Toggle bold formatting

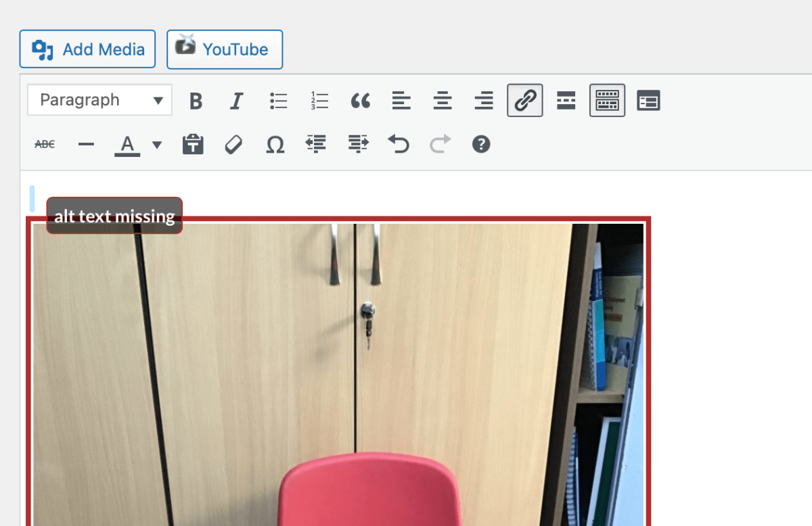pos(196,101)
